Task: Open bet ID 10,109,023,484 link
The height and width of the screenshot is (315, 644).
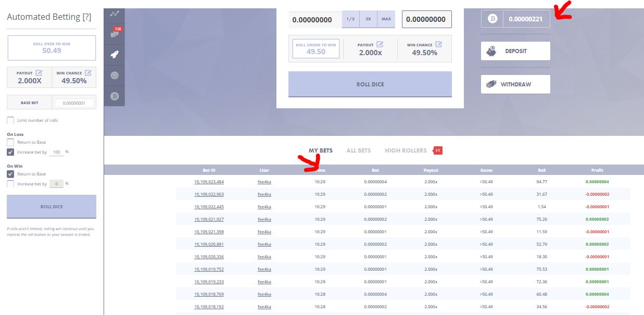Action: [209, 182]
